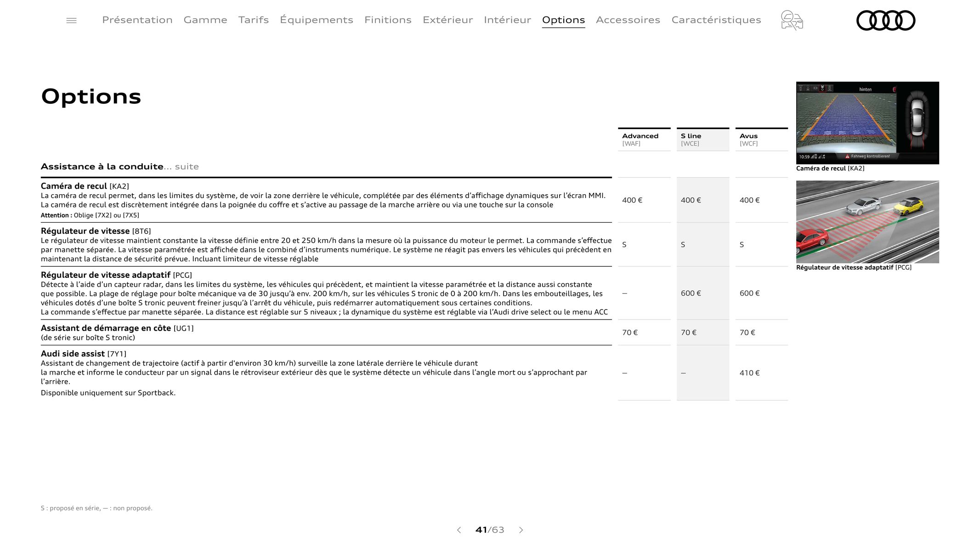Screen dimensions: 980x551
Task: Open the Finitions tab
Action: 388,20
